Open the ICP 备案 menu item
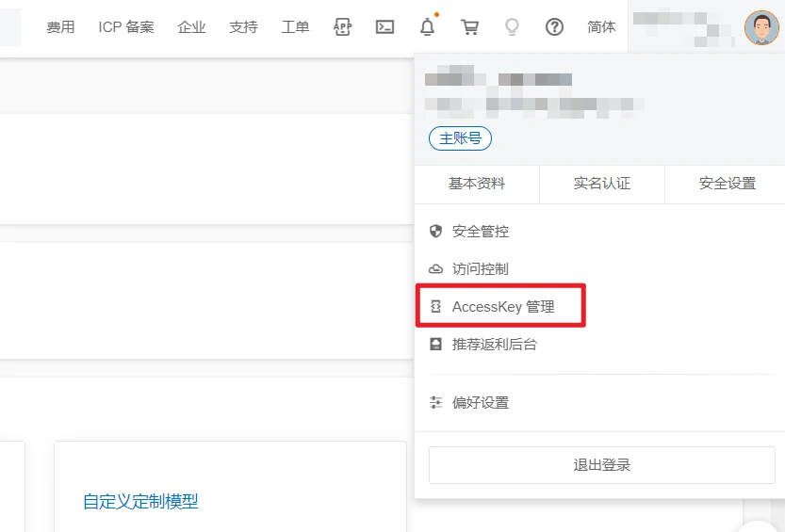The width and height of the screenshot is (785, 532). [126, 27]
